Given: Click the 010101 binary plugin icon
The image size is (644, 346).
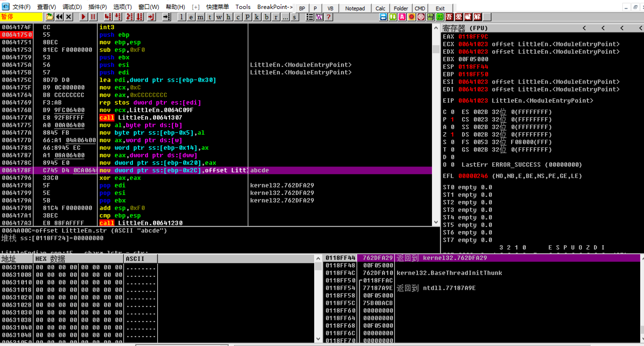Looking at the screenshot, I should (431, 17).
